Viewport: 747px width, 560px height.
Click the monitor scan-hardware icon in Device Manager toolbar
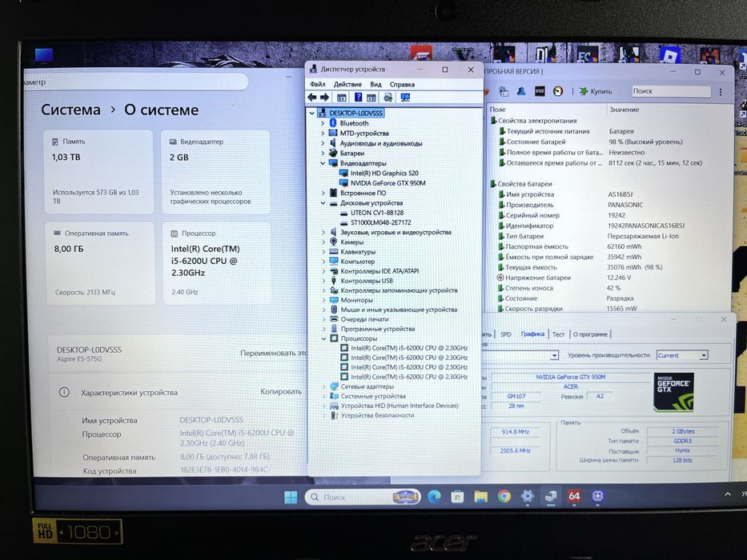[405, 97]
